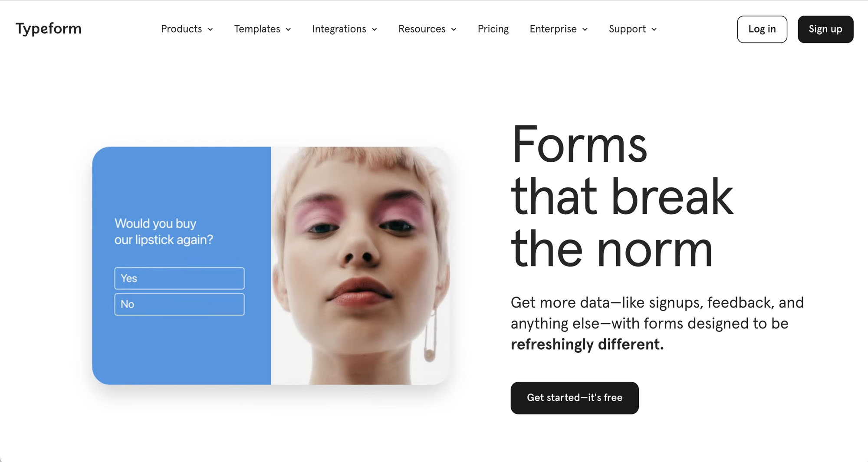Open the Resources chevron arrow

pyautogui.click(x=454, y=29)
